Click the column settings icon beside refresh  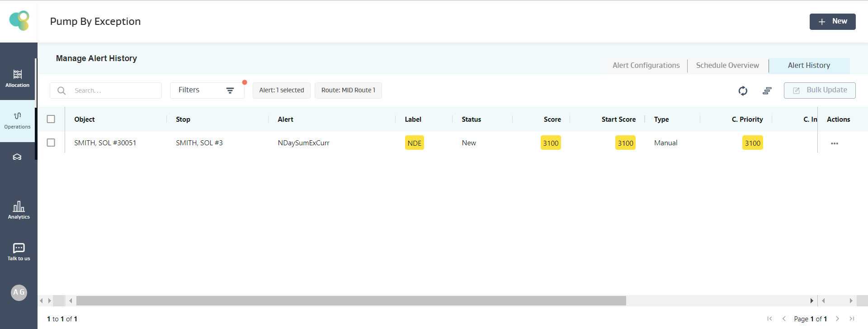767,91
